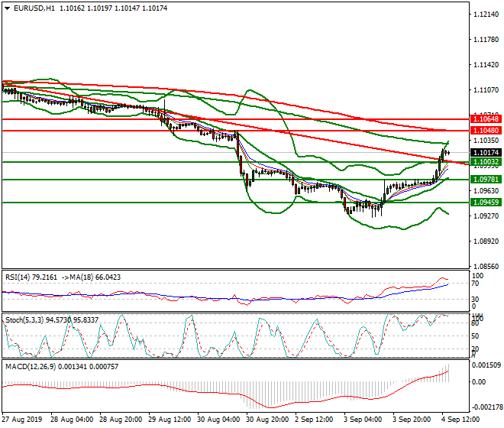Select the green 1.09459 support level label
The image size is (504, 428).
point(486,202)
